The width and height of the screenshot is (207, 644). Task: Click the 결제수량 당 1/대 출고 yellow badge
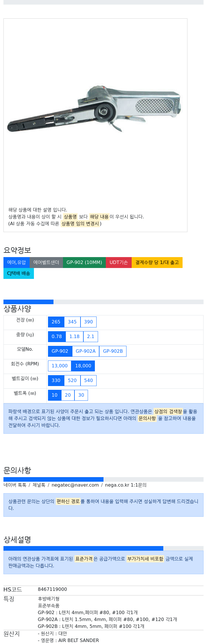(x=157, y=263)
